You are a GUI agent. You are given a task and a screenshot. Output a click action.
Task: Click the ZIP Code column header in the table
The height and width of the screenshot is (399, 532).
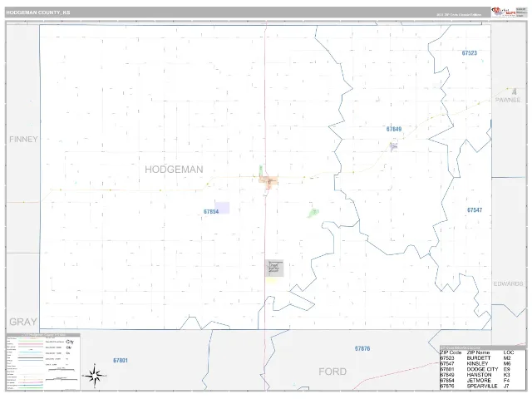451,352
